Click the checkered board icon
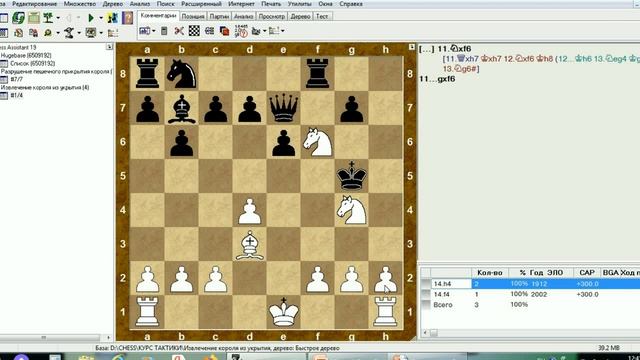640x360 pixels. (x=194, y=31)
